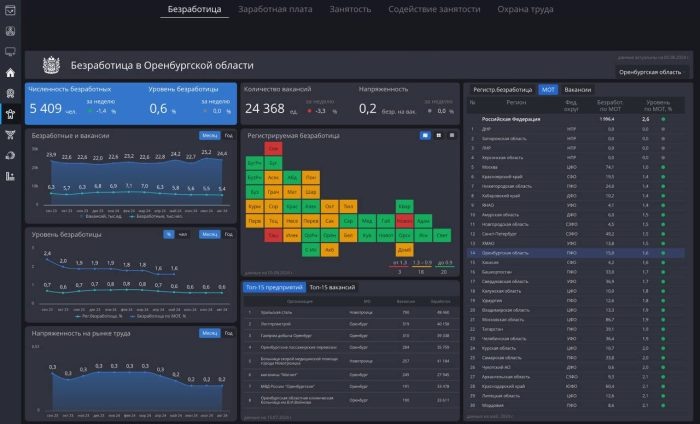Toggle percent mode in Уровень безработицы chart

168,234
